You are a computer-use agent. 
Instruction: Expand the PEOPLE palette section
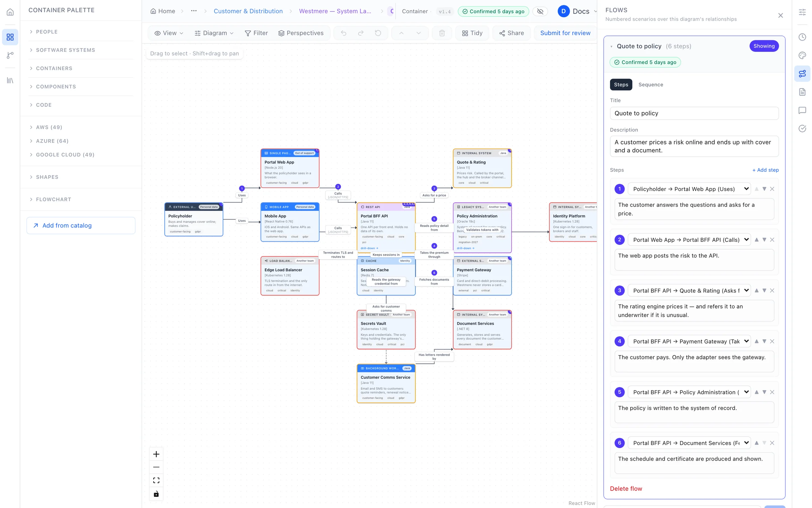[x=81, y=32]
